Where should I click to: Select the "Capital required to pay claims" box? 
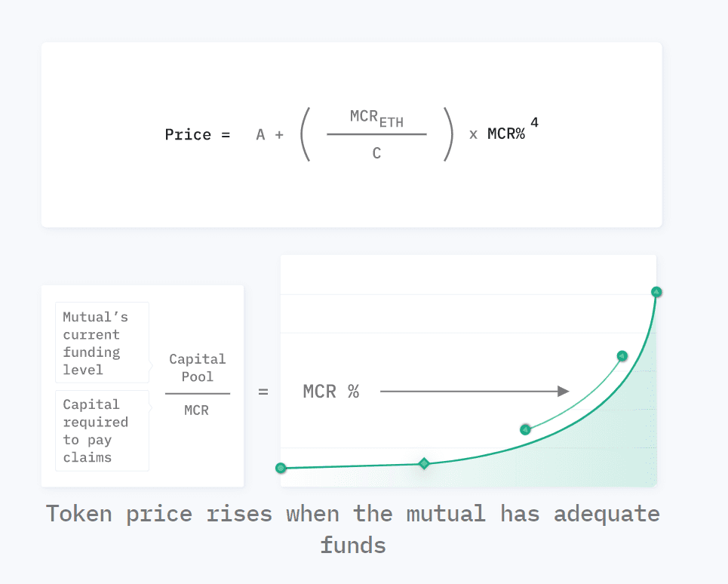coord(102,431)
